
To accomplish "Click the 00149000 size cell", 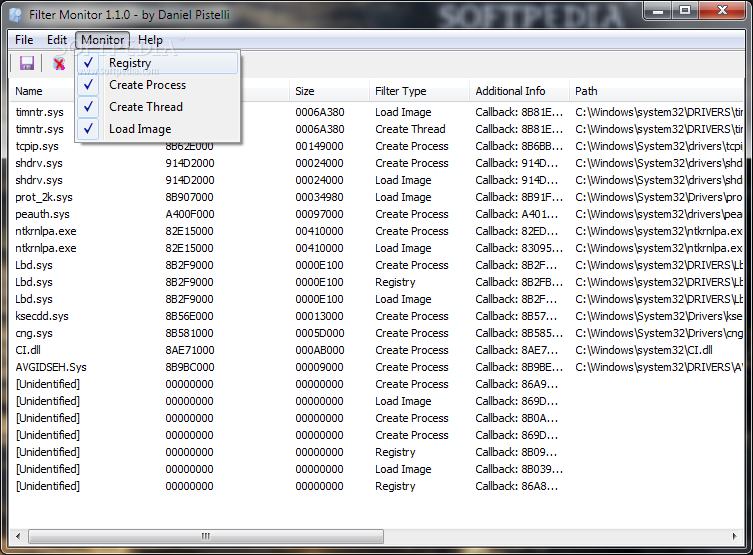I will [319, 146].
